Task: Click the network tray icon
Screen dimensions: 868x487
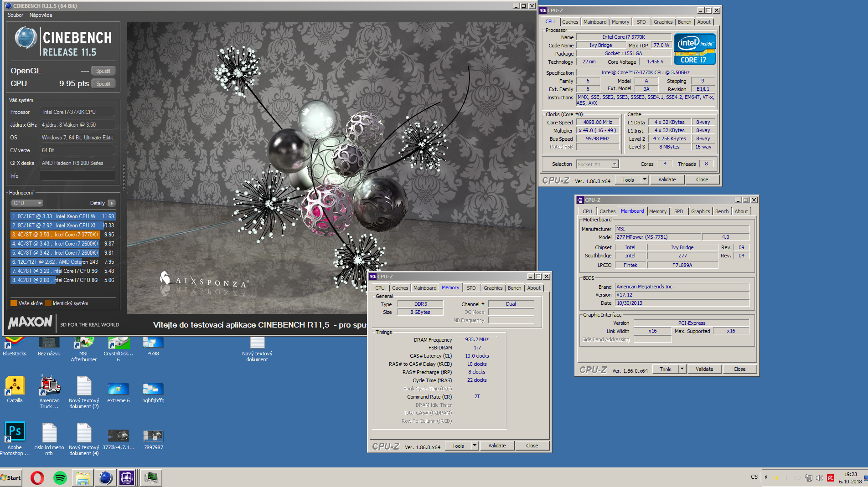Action: pyautogui.click(x=809, y=478)
